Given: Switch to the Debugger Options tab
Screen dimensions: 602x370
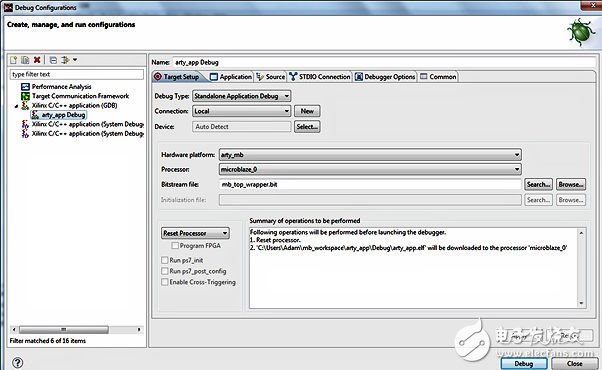Looking at the screenshot, I should [385, 77].
